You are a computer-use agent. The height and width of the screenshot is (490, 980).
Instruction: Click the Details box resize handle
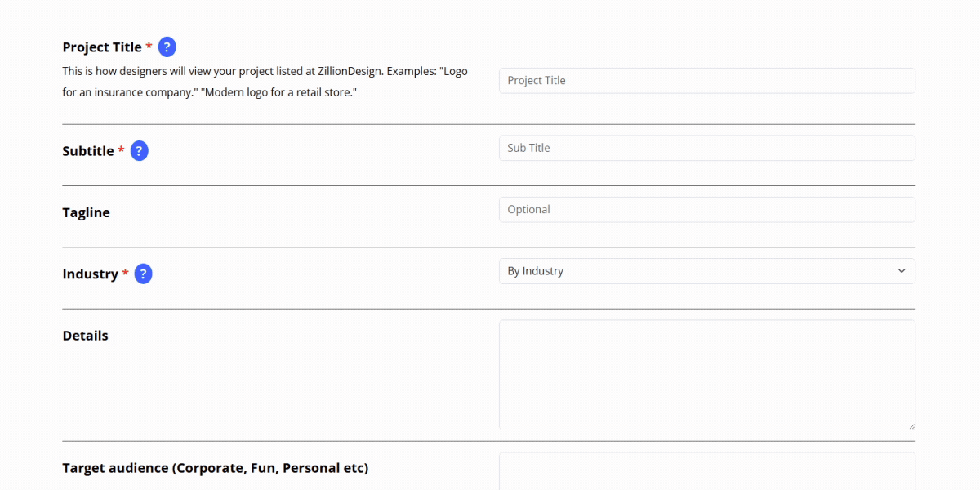[x=911, y=425]
